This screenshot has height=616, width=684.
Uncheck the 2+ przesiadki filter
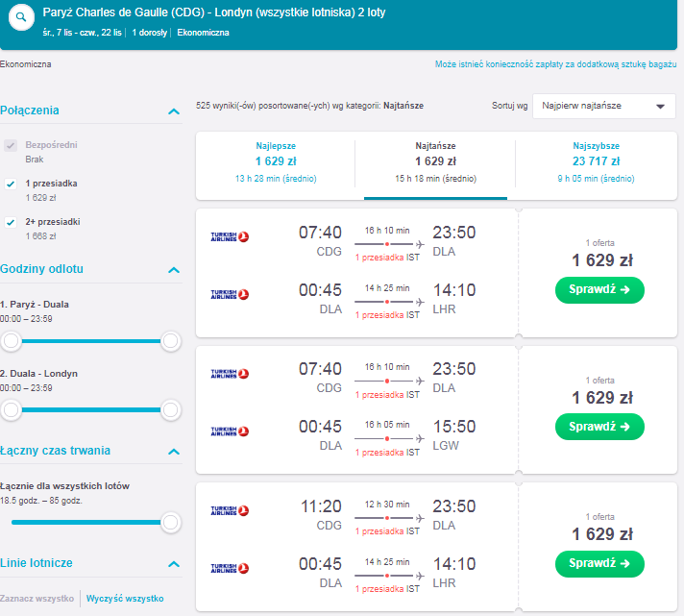pyautogui.click(x=11, y=222)
